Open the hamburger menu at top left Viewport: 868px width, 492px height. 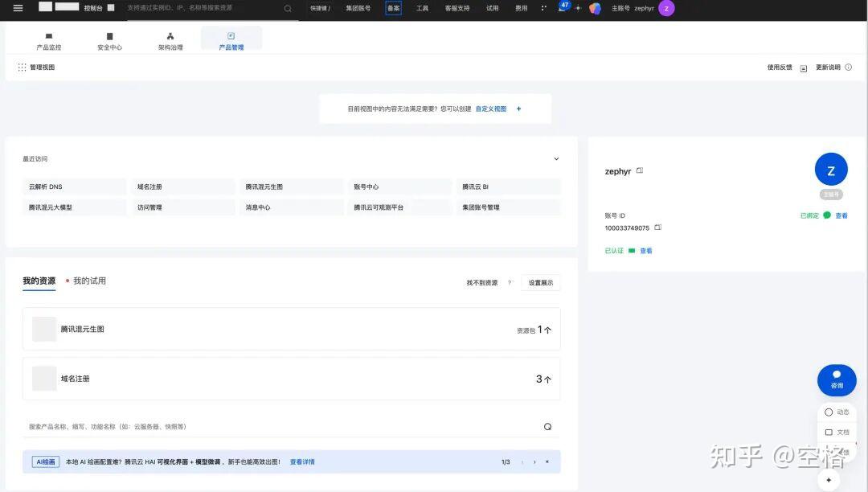click(18, 9)
